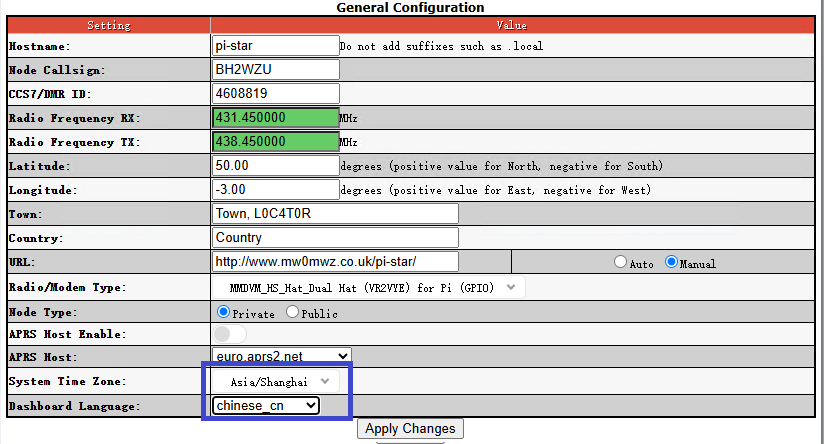Viewport: 824px width, 444px height.
Task: Click the Hostname input field
Action: pyautogui.click(x=275, y=46)
